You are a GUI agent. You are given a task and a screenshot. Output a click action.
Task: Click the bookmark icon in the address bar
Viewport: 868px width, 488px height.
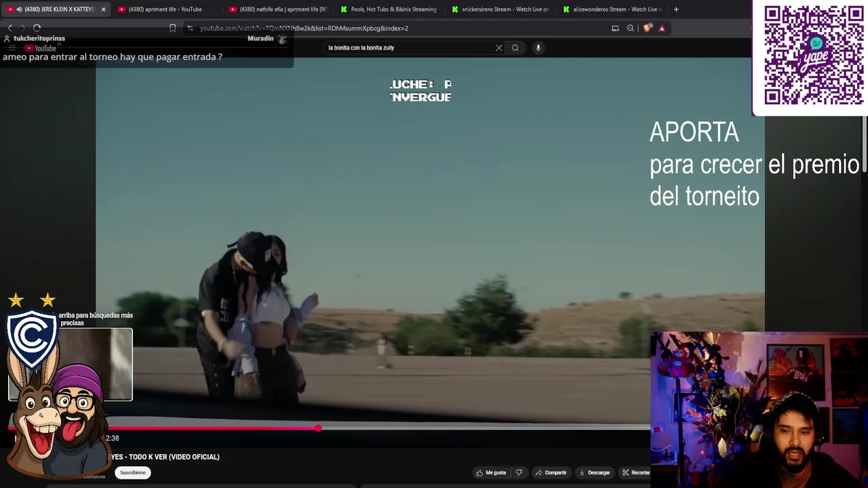coord(172,28)
